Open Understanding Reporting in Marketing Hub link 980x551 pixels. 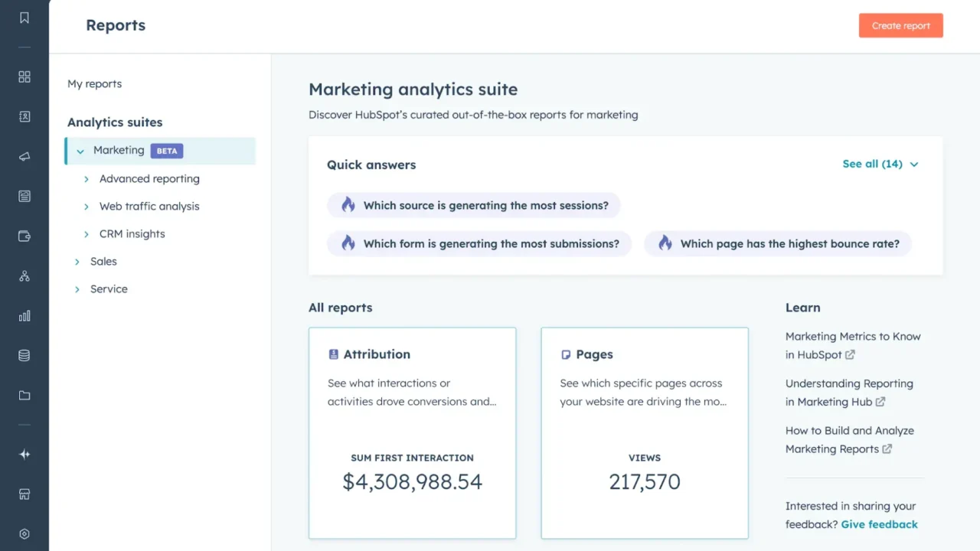(x=849, y=393)
